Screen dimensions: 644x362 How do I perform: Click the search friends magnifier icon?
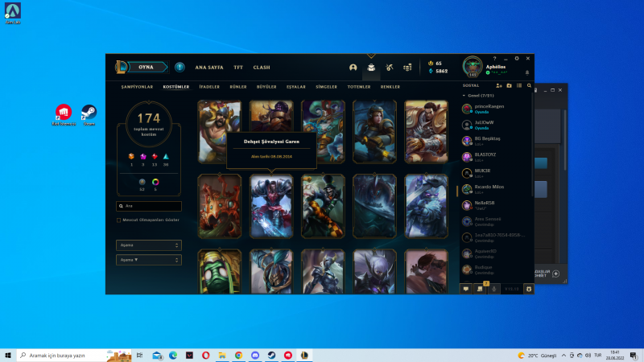point(529,86)
